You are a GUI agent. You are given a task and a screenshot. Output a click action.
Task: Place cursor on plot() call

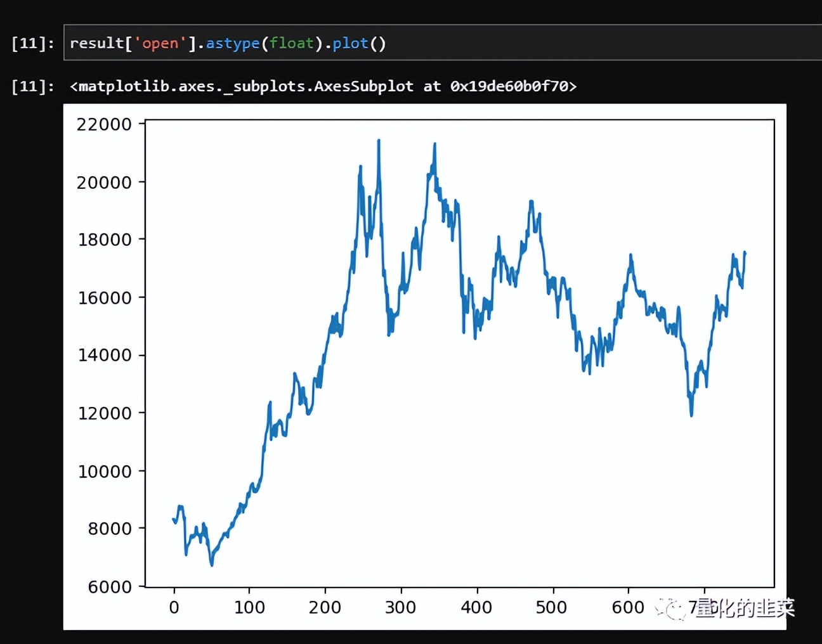click(x=359, y=43)
